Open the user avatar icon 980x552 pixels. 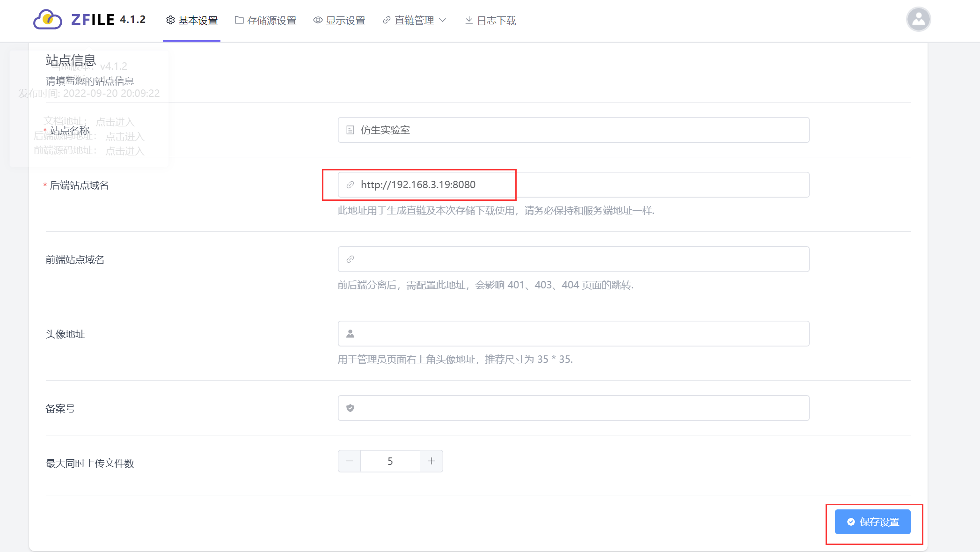918,19
